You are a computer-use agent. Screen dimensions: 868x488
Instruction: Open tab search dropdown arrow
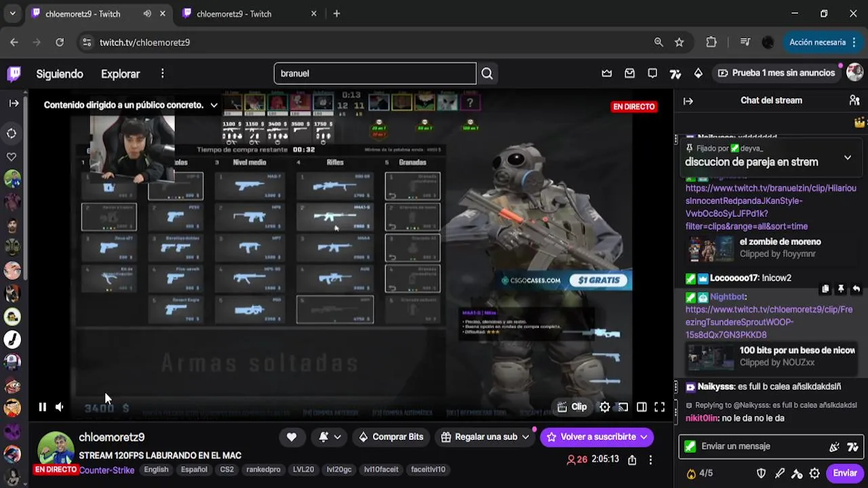[12, 14]
